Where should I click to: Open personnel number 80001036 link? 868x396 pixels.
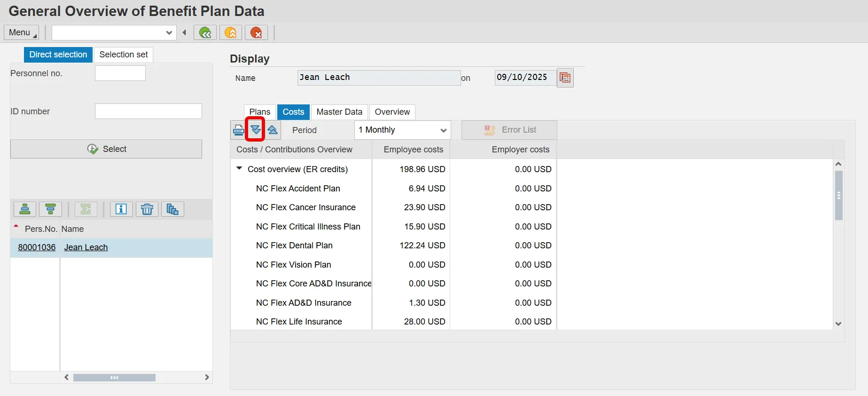[x=37, y=247]
